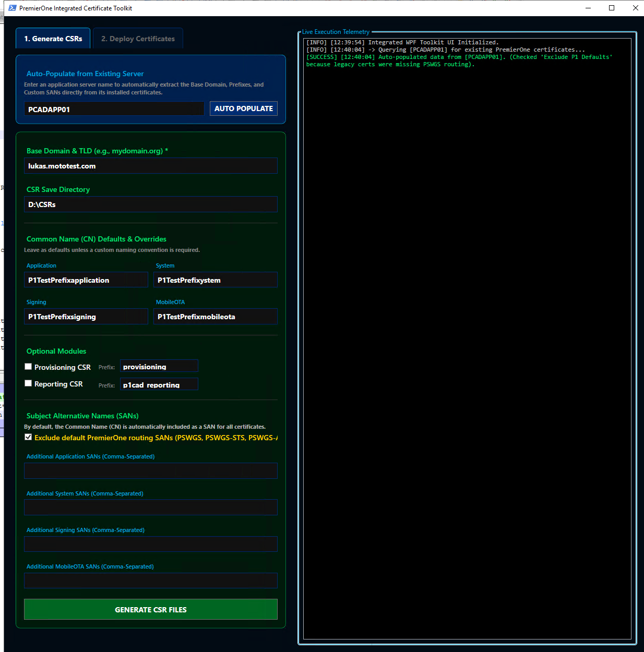Enable the Reporting CSR checkbox
The width and height of the screenshot is (644, 652).
click(x=28, y=383)
